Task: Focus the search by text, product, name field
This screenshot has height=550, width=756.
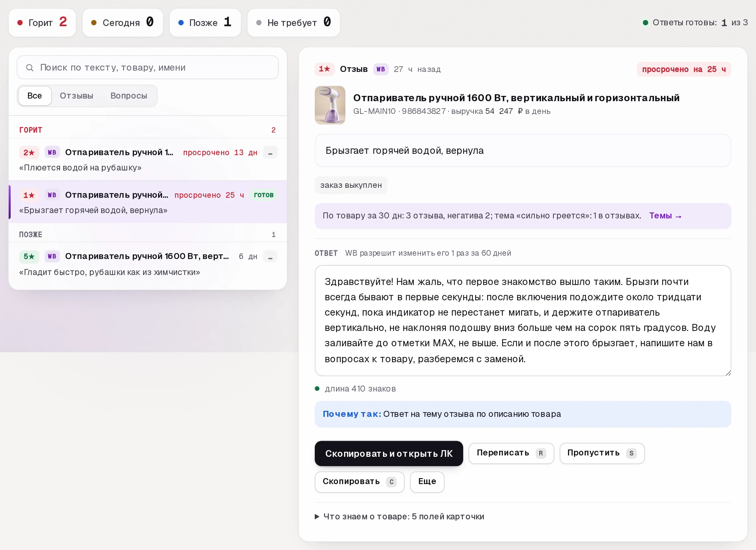Action: pyautogui.click(x=148, y=67)
